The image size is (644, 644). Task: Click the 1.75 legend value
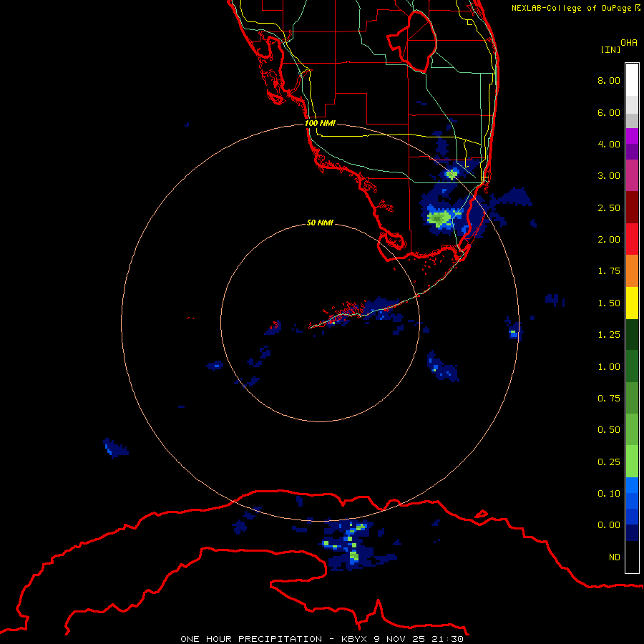click(609, 271)
